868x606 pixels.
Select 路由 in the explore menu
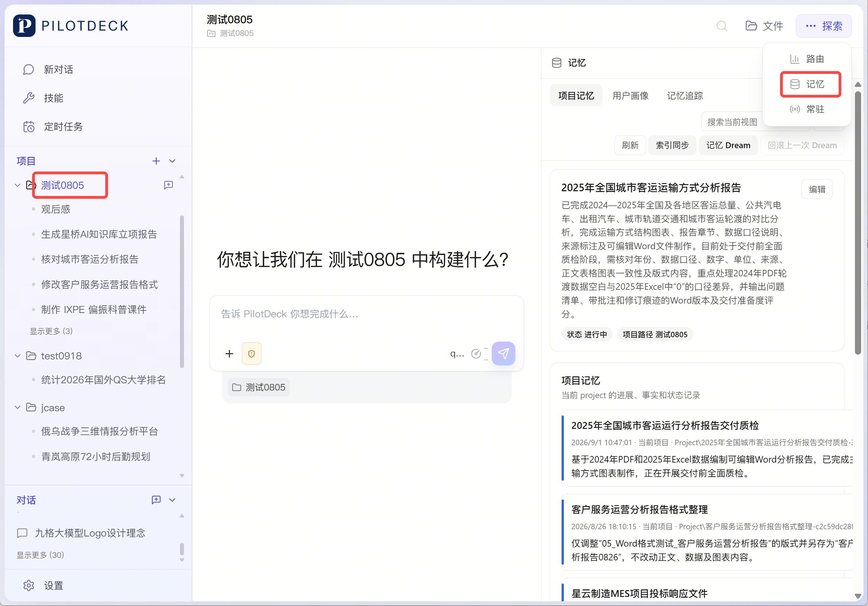tap(807, 59)
